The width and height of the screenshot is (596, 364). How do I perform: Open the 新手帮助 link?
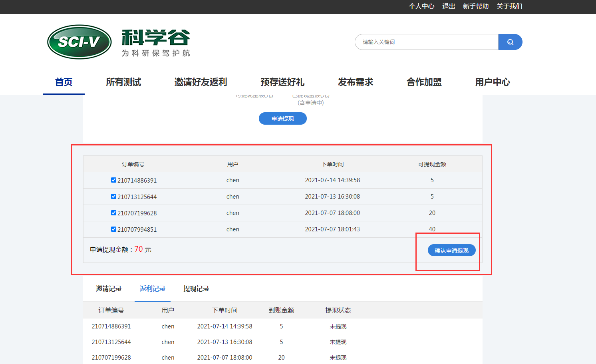pos(476,6)
